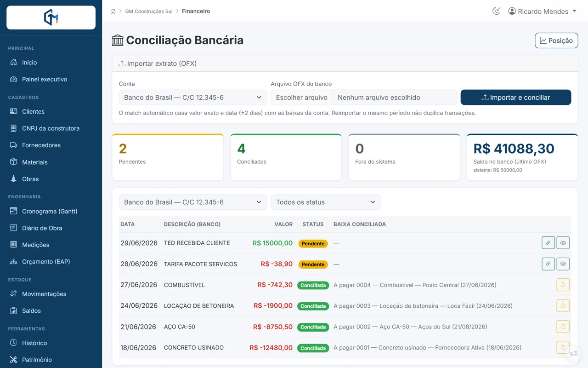Open CNPJ da construtora menu item
The height and width of the screenshot is (368, 588).
pyautogui.click(x=51, y=128)
